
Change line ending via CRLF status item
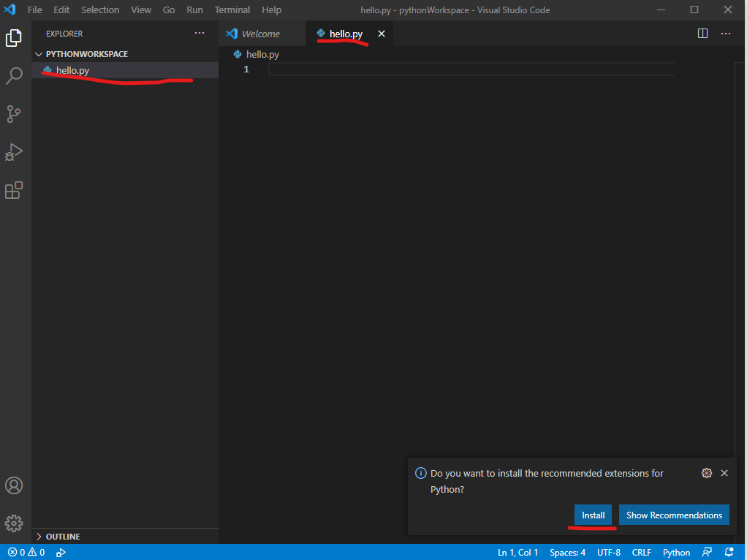click(x=642, y=553)
